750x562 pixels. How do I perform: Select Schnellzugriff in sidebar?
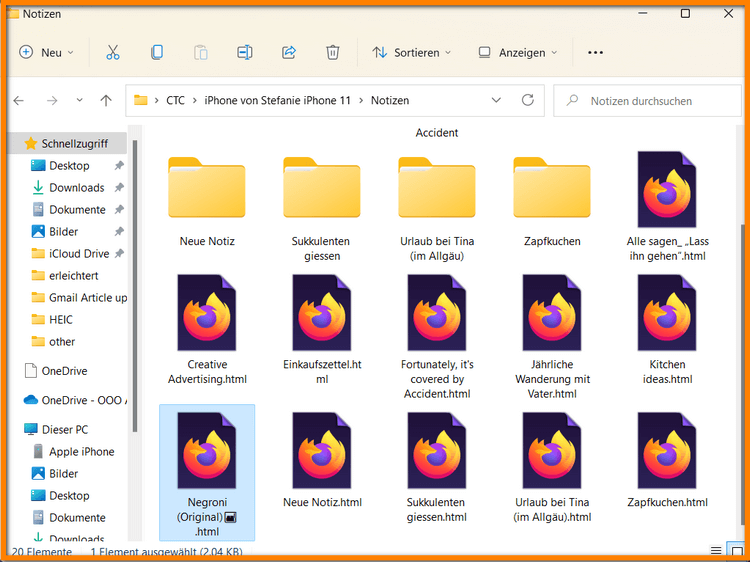pyautogui.click(x=67, y=143)
